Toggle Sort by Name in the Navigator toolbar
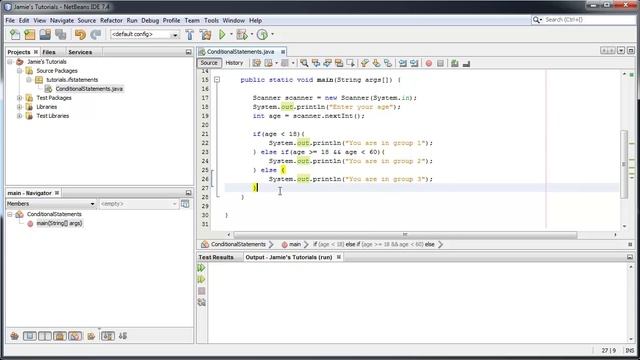Viewport: 640px width, 360px height. coord(108,336)
